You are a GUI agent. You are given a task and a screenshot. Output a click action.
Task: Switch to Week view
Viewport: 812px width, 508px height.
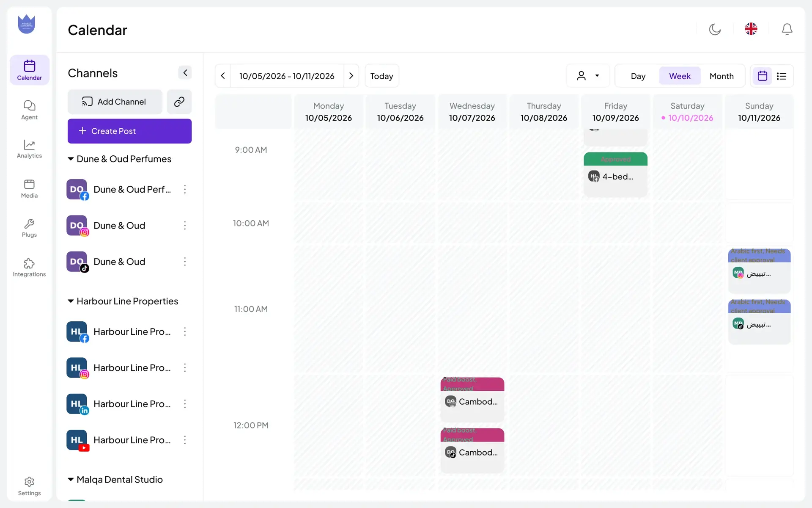click(680, 76)
